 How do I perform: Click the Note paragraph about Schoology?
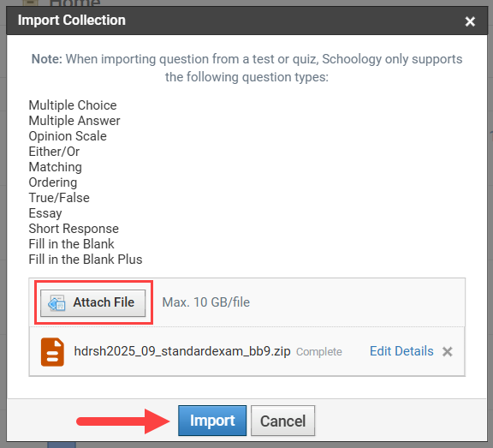246,68
